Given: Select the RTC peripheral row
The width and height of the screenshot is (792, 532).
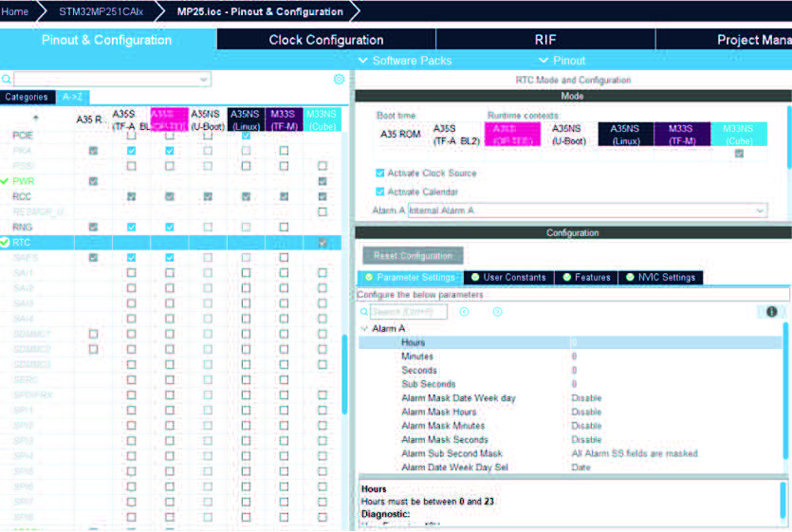Looking at the screenshot, I should (x=171, y=243).
